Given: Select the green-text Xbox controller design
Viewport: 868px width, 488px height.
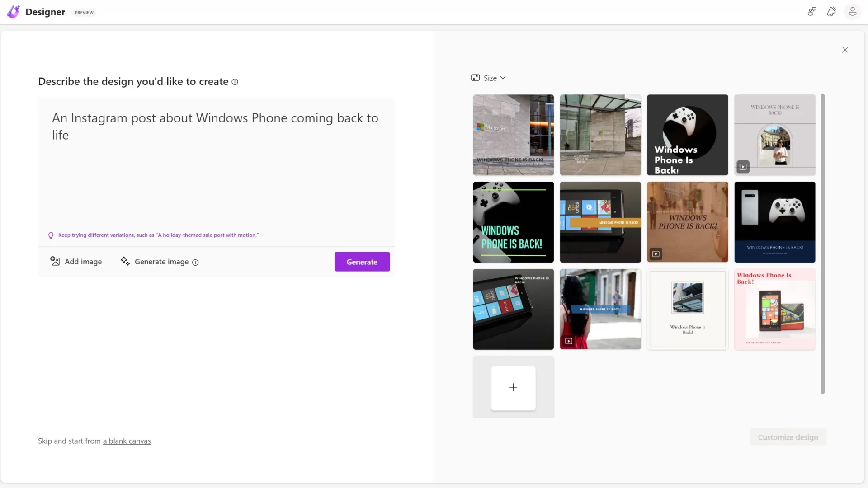Looking at the screenshot, I should (x=513, y=222).
